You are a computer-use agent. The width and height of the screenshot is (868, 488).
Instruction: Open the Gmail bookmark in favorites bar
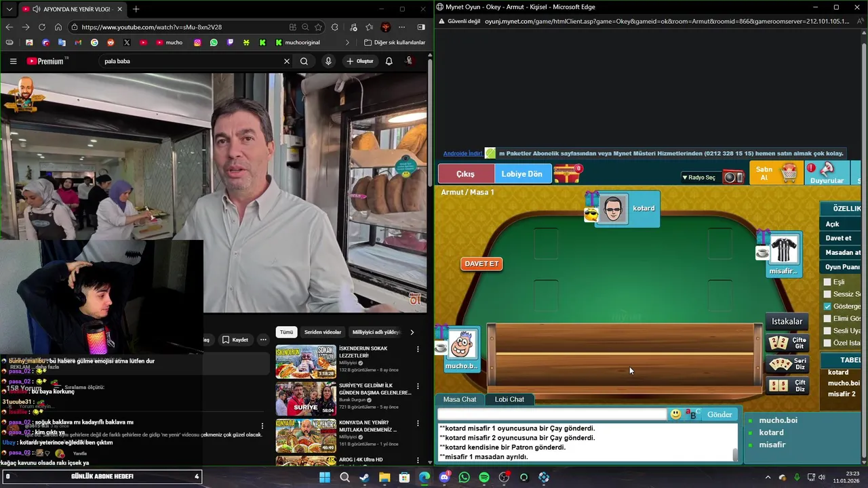(x=78, y=43)
